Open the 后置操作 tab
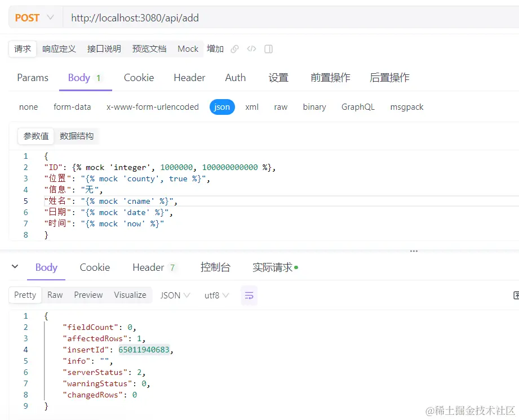Screen dimensions: 519x420 [389, 78]
